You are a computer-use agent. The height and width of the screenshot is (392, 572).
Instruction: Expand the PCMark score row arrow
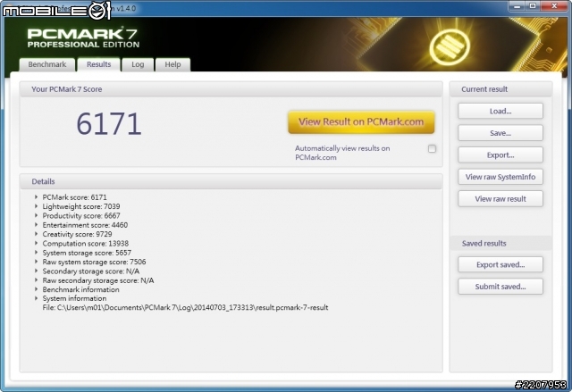click(x=36, y=197)
